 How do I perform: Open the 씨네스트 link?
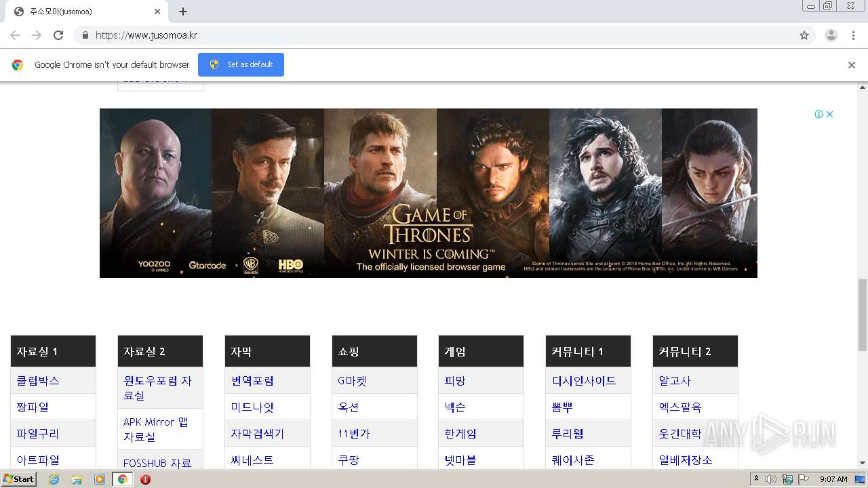252,460
